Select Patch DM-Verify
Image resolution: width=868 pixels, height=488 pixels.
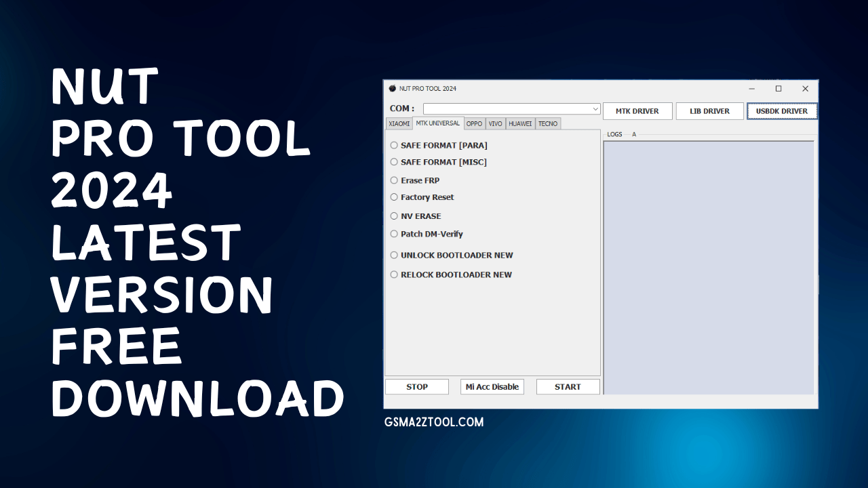(394, 234)
